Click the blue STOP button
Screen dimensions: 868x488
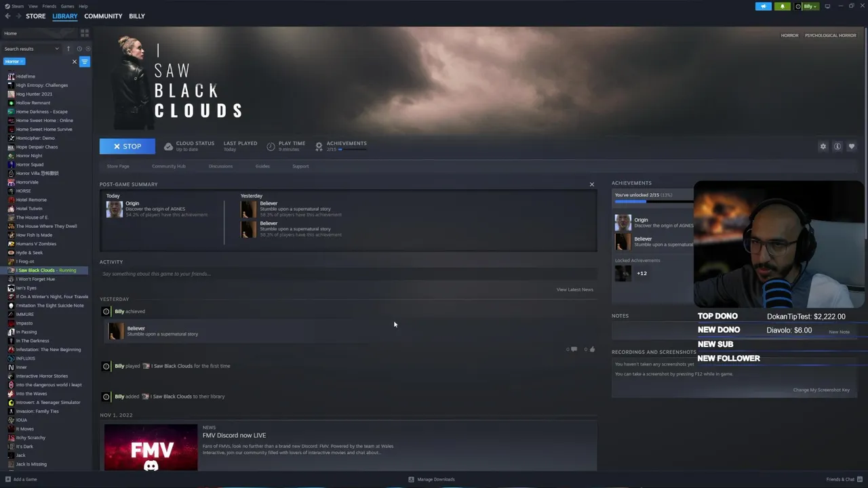coord(127,146)
